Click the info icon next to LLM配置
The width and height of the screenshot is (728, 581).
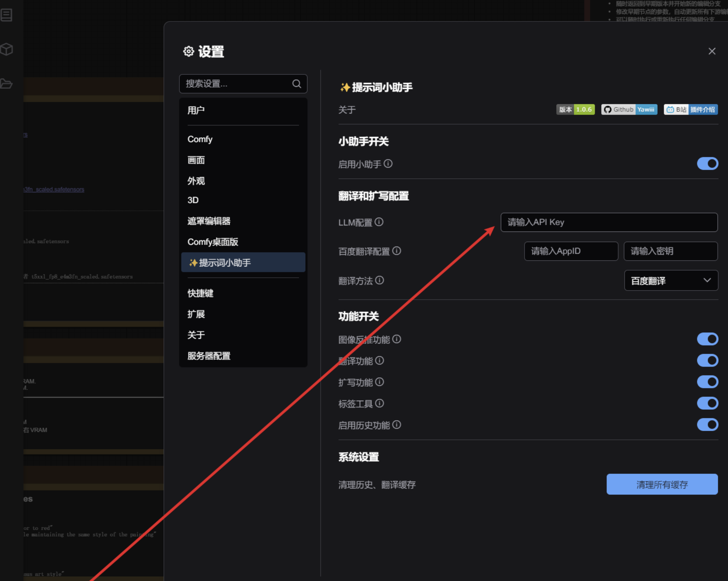coord(380,222)
